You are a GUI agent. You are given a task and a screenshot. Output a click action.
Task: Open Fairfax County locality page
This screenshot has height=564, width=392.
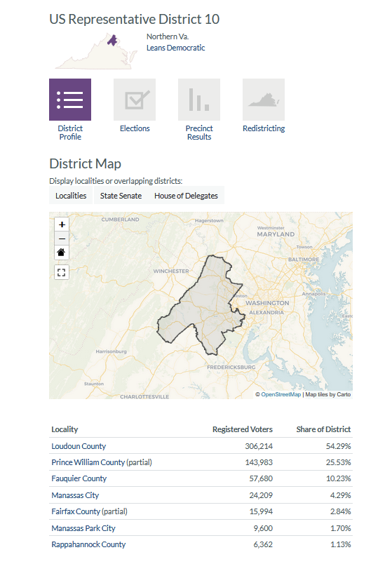tap(76, 511)
